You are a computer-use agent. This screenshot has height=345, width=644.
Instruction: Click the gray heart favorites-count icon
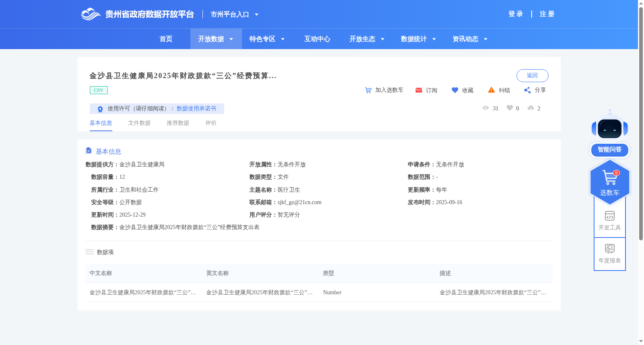(510, 108)
